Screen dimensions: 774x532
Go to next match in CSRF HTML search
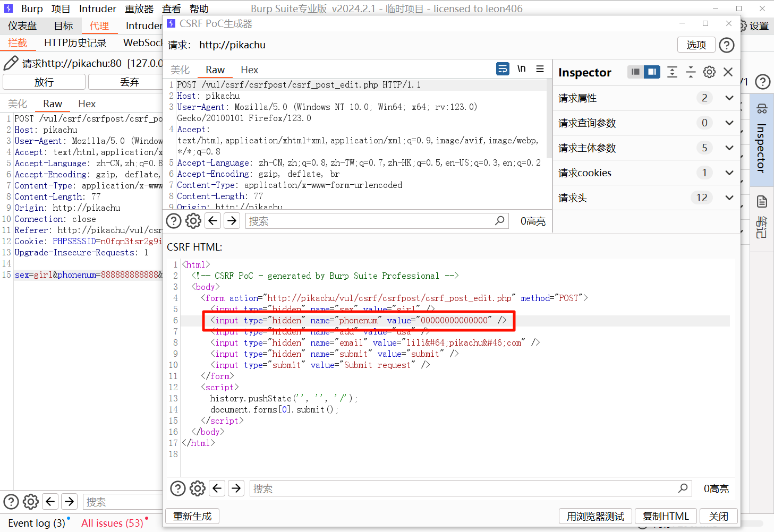(x=236, y=488)
